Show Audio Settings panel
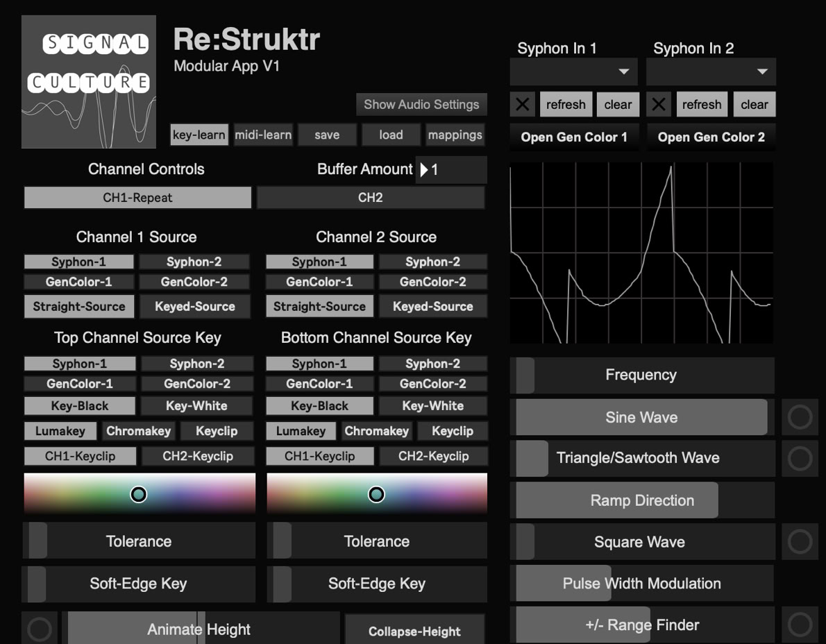 pos(421,104)
